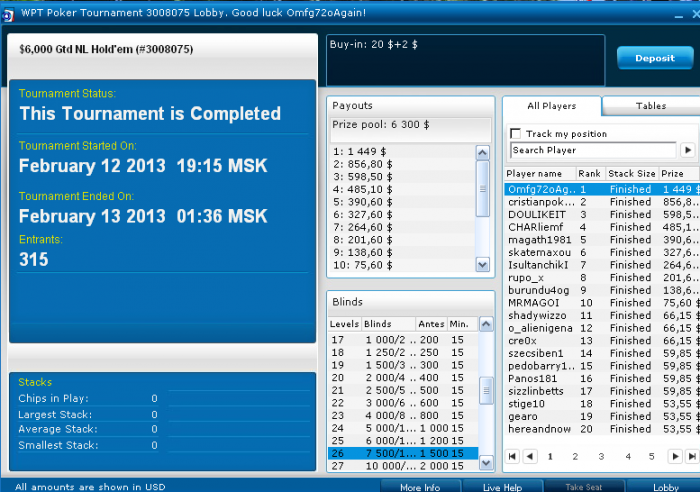This screenshot has height=492, width=700.
Task: Click the WPT Poker app icon in title bar
Action: coord(8,14)
